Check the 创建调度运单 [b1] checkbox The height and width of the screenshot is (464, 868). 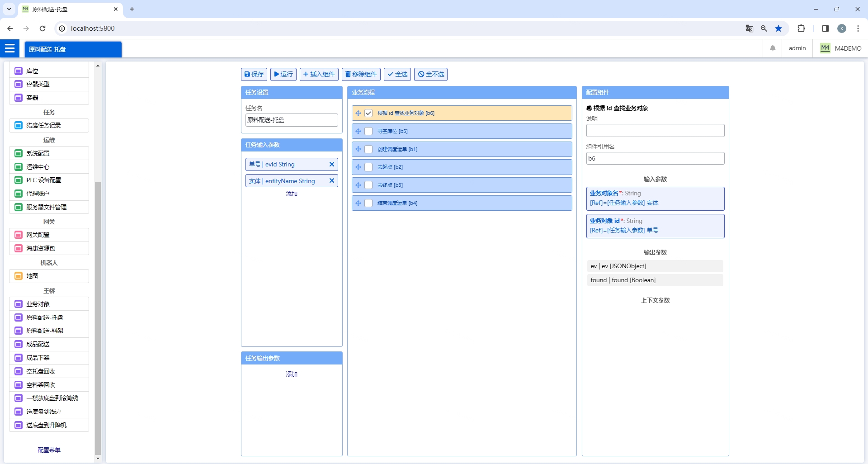click(368, 149)
